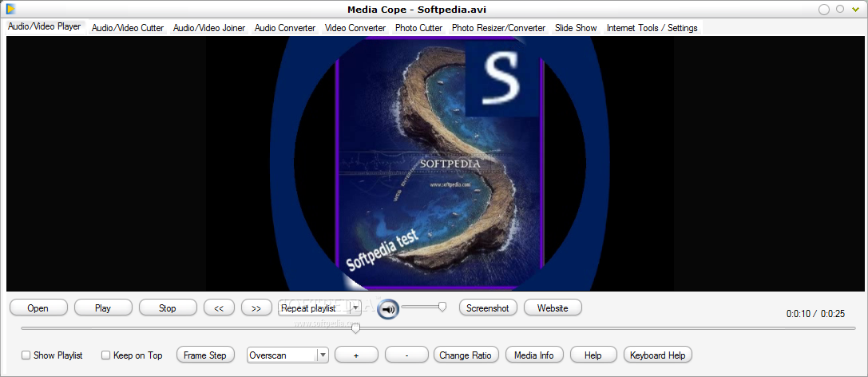Click the 0:0:10 / 0:0:25 time display

[815, 314]
